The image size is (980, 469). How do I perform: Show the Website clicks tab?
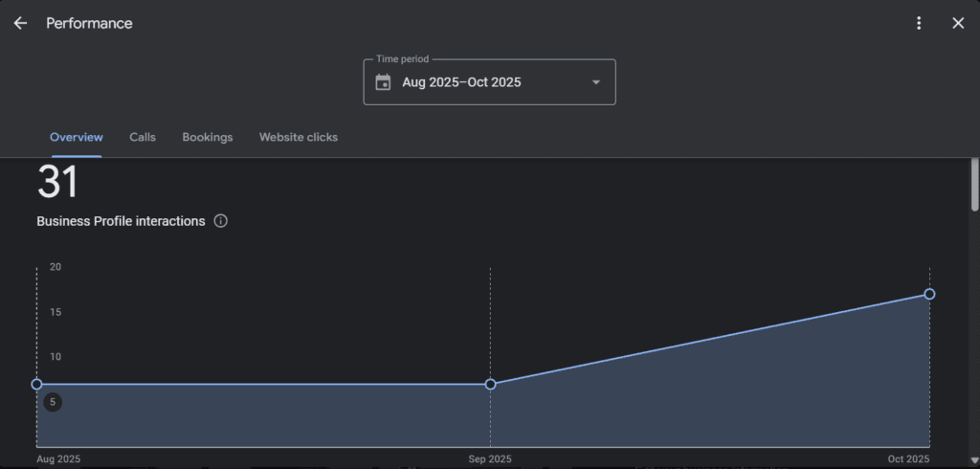(299, 137)
